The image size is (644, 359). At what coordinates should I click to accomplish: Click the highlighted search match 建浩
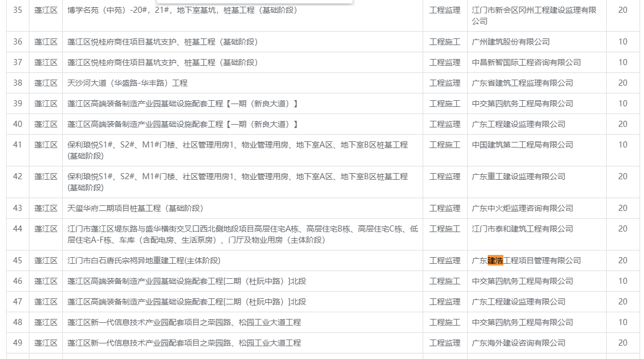495,260
